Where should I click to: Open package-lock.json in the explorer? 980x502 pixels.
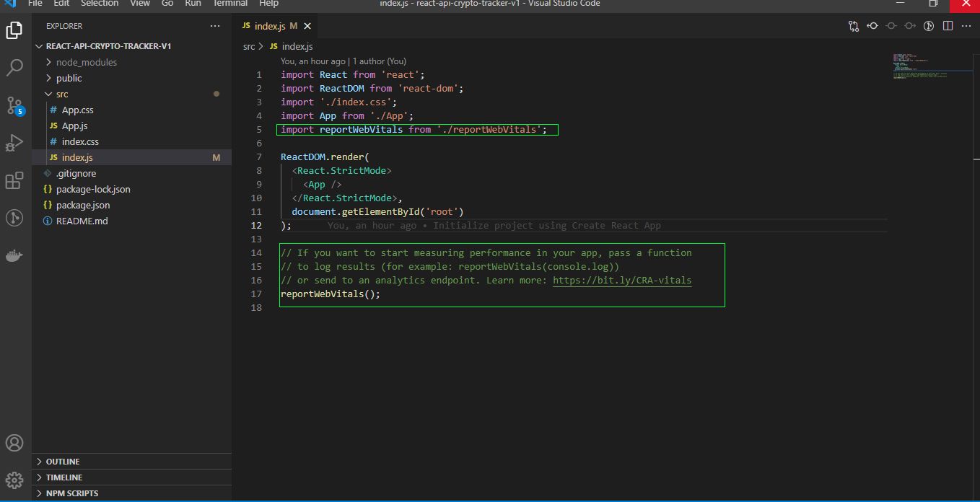coord(132,190)
